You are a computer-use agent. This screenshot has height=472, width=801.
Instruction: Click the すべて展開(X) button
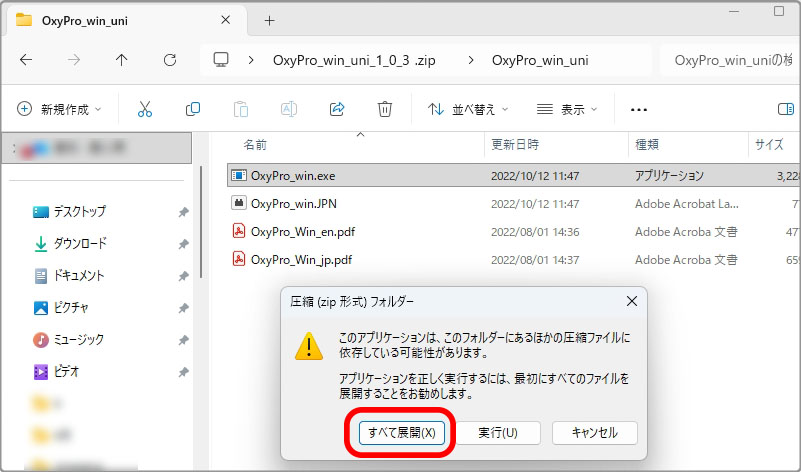coord(402,433)
